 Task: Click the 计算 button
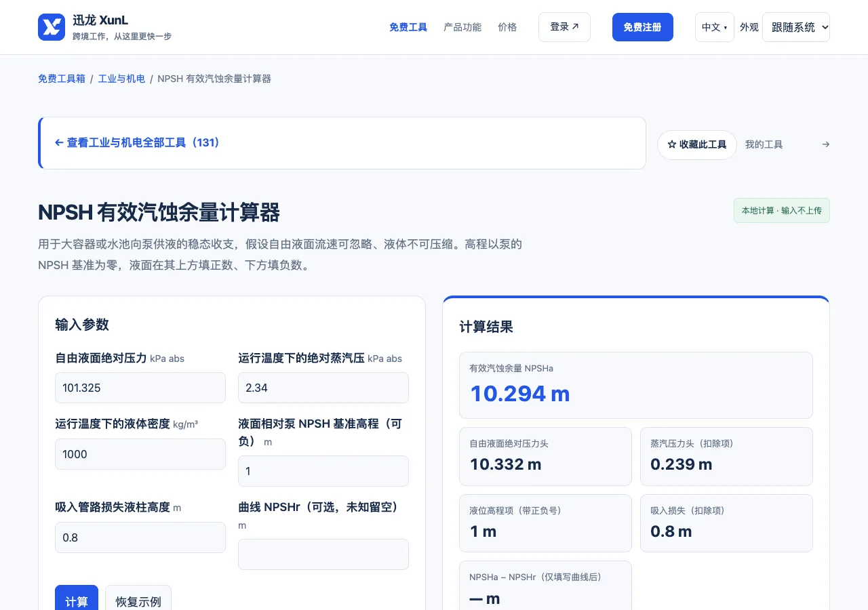pos(77,600)
